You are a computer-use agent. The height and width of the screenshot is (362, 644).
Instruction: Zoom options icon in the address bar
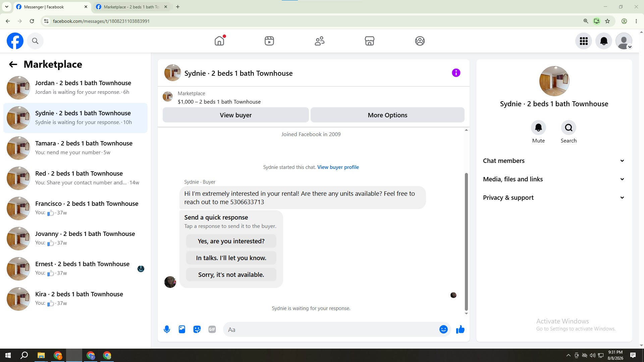tap(586, 21)
